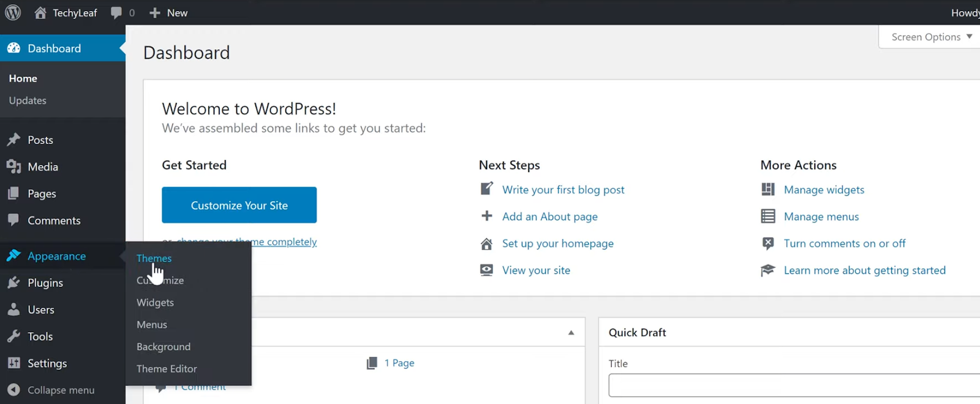Image resolution: width=980 pixels, height=404 pixels.
Task: Click Collapse menu text
Action: click(x=61, y=390)
